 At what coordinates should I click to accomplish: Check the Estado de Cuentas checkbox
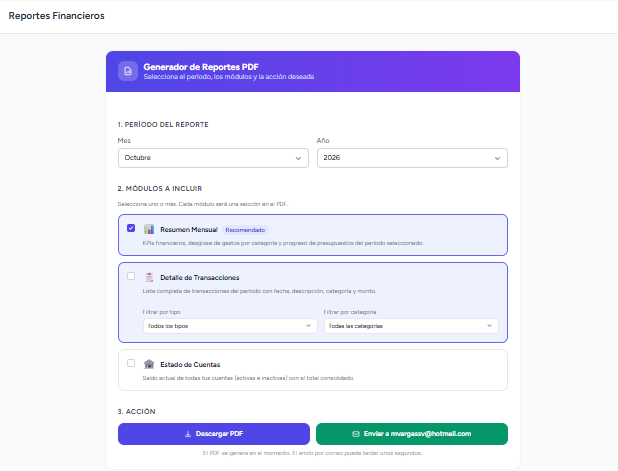tap(131, 363)
